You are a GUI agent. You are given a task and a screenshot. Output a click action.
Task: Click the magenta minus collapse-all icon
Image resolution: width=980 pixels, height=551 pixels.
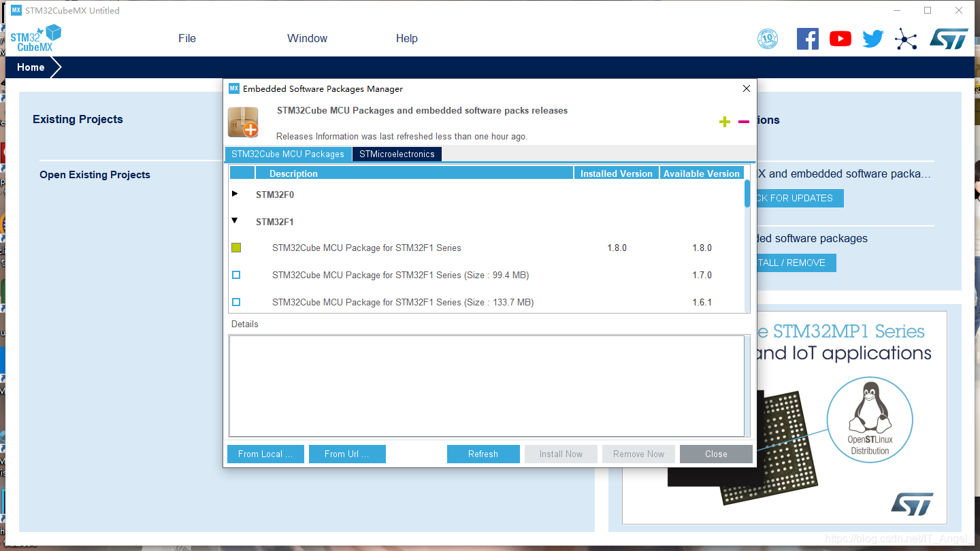click(744, 122)
